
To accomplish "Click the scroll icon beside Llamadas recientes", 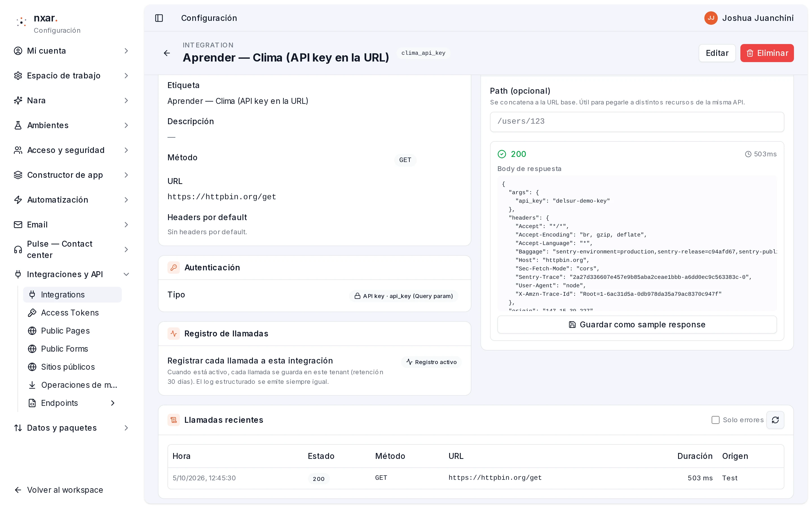I will (x=173, y=420).
